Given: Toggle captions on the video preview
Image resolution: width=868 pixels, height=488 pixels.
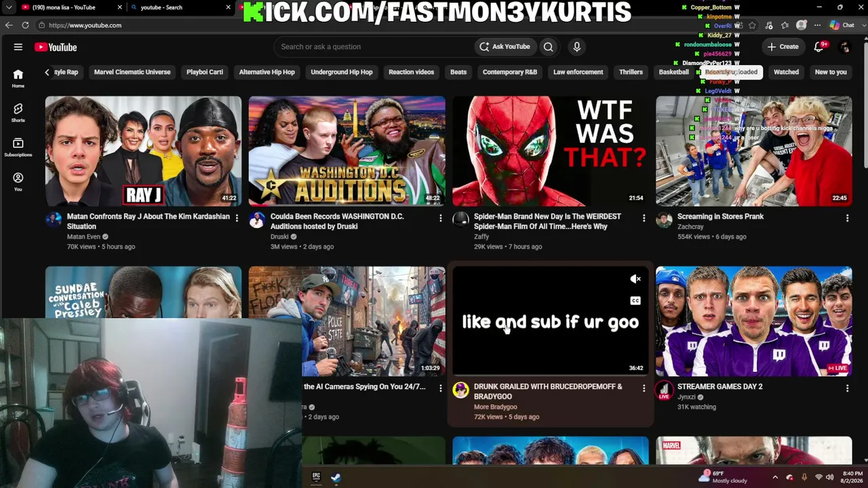Looking at the screenshot, I should (635, 301).
